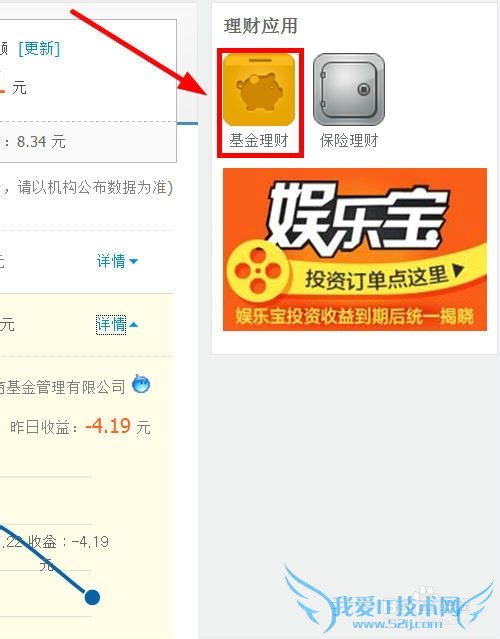
Task: Click the [更新] link
Action: point(39,49)
